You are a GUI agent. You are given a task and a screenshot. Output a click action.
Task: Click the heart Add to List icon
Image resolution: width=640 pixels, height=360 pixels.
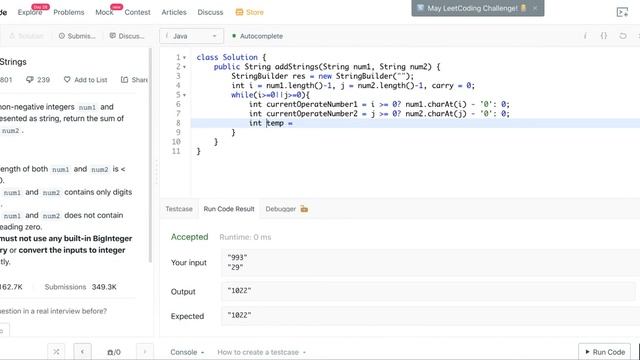67,80
